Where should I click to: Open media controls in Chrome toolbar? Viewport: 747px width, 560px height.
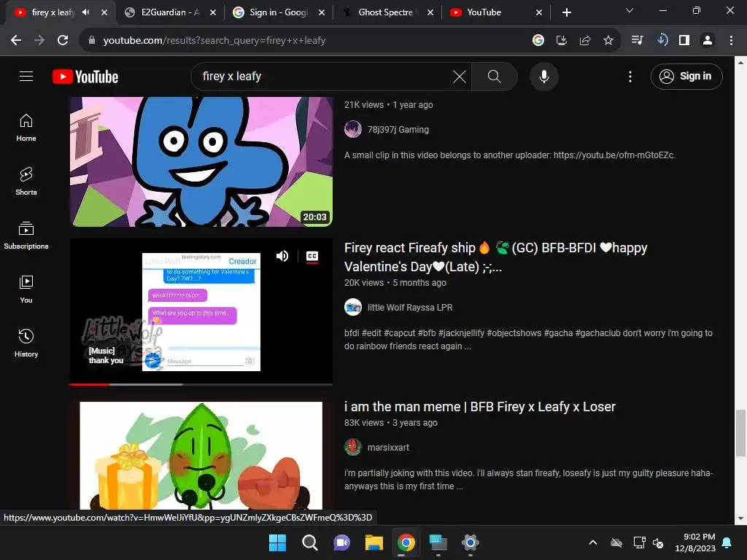[x=638, y=41]
